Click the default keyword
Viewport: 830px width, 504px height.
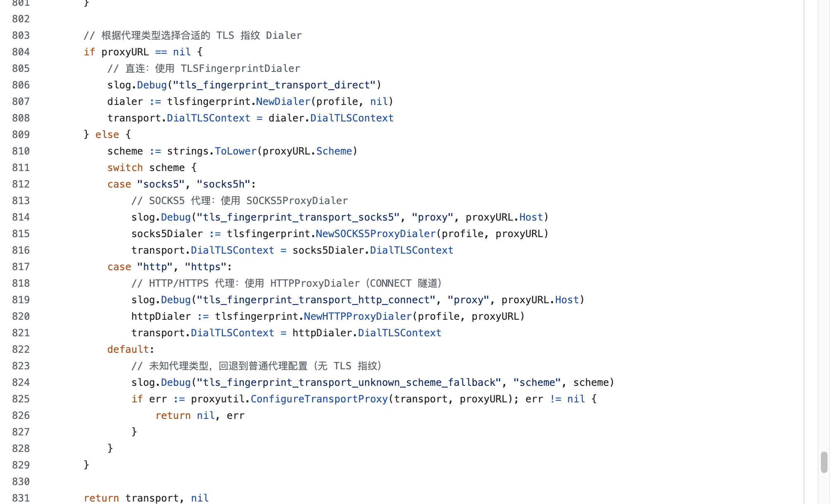tap(128, 349)
